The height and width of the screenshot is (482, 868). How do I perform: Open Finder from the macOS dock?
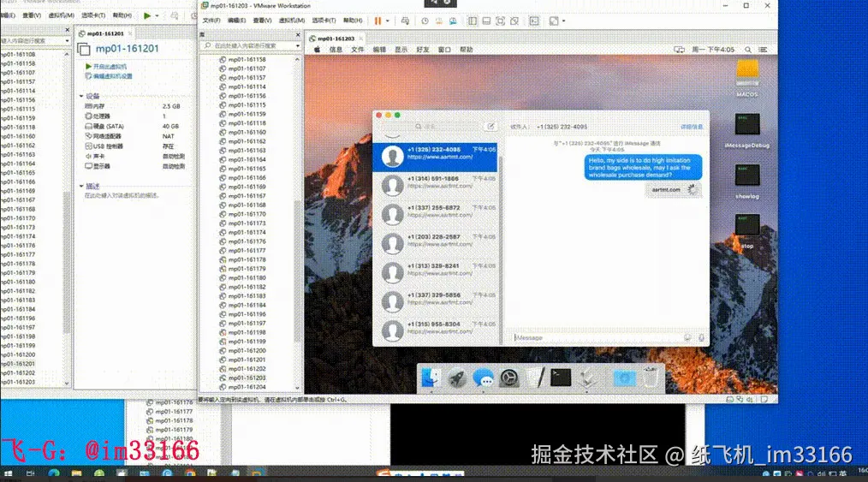pos(431,378)
